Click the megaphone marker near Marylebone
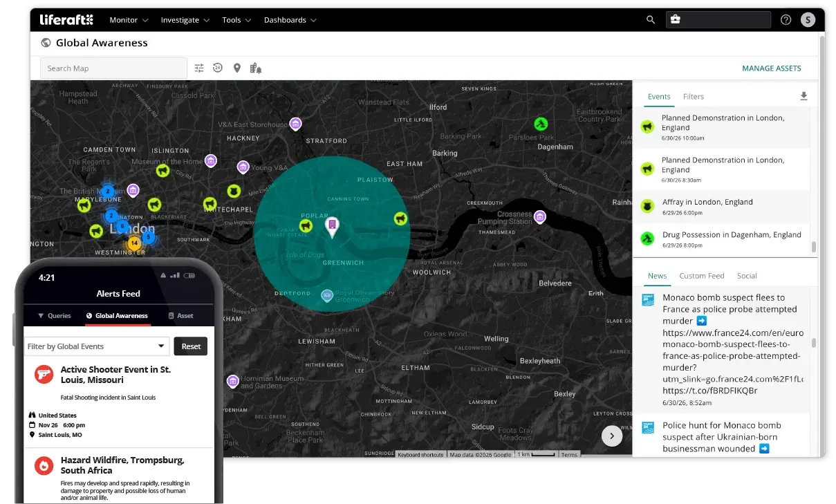Screen dimensions: 836x504 tap(84, 205)
